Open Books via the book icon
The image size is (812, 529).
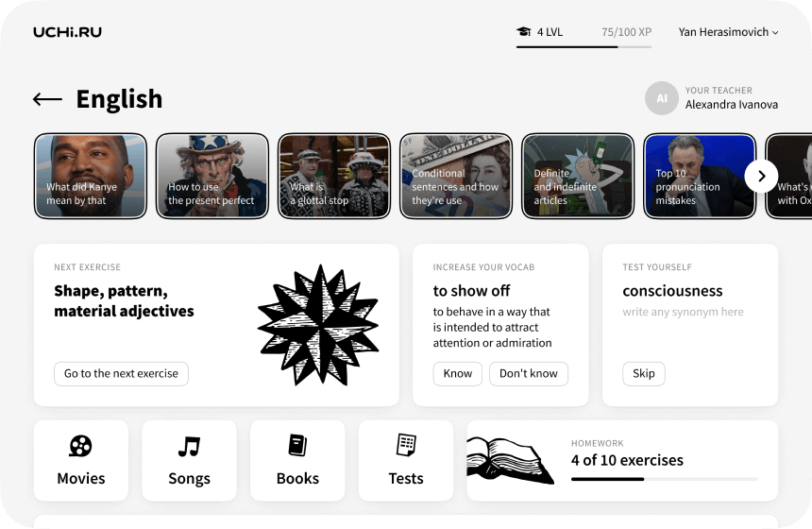tap(297, 445)
